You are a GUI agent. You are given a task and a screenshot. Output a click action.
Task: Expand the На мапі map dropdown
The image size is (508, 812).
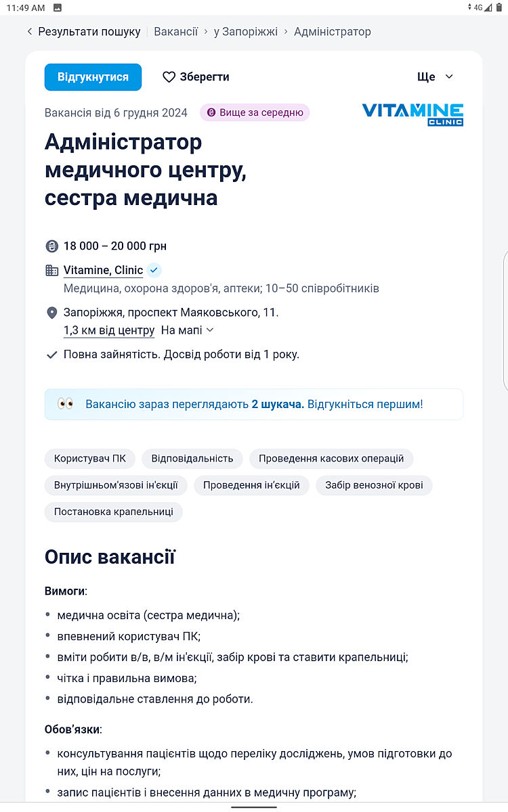(188, 330)
